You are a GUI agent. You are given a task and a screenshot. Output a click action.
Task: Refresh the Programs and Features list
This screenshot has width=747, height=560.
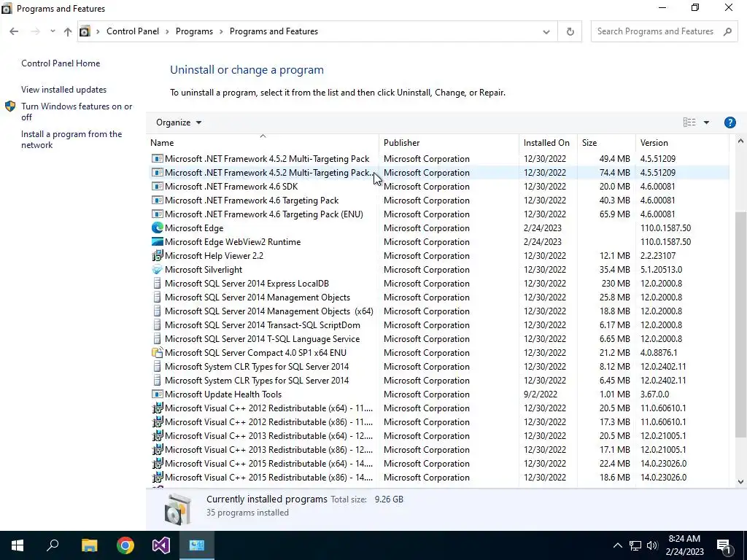click(x=570, y=32)
